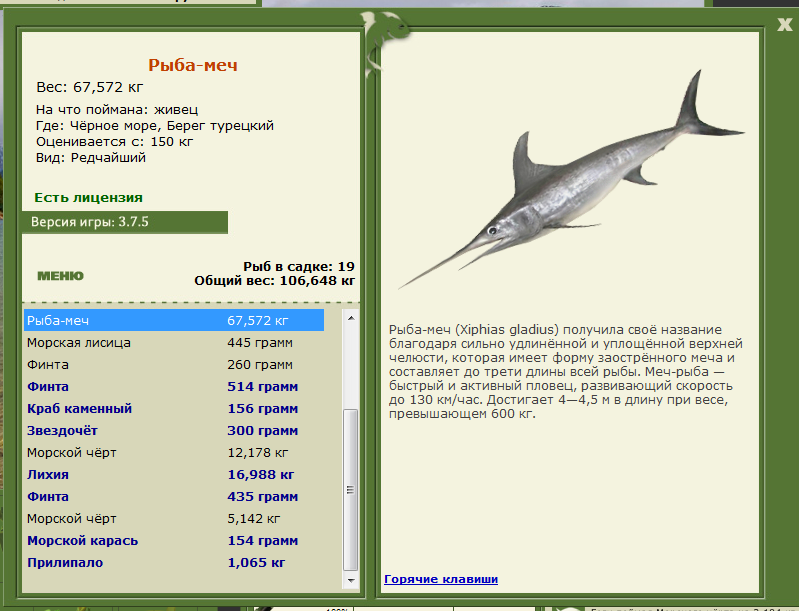The width and height of the screenshot is (799, 611).
Task: Click the Оценивается с: 150 кг line
Action: (x=114, y=142)
